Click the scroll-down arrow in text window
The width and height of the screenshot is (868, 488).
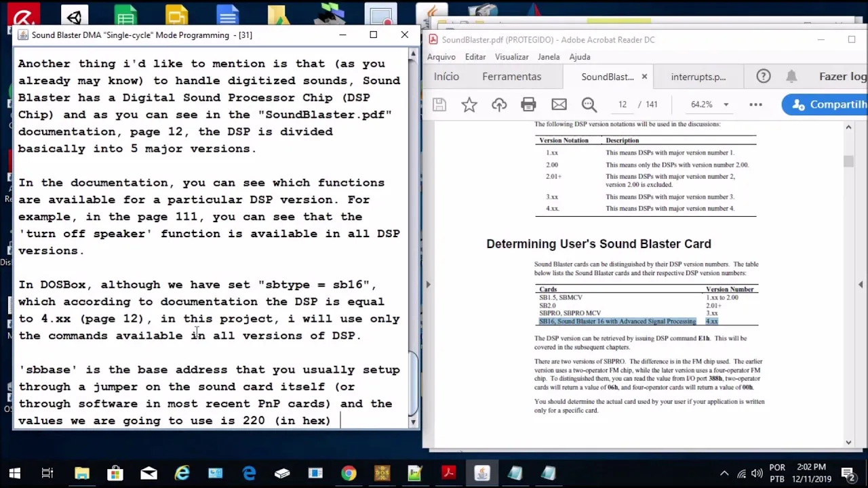pyautogui.click(x=412, y=422)
